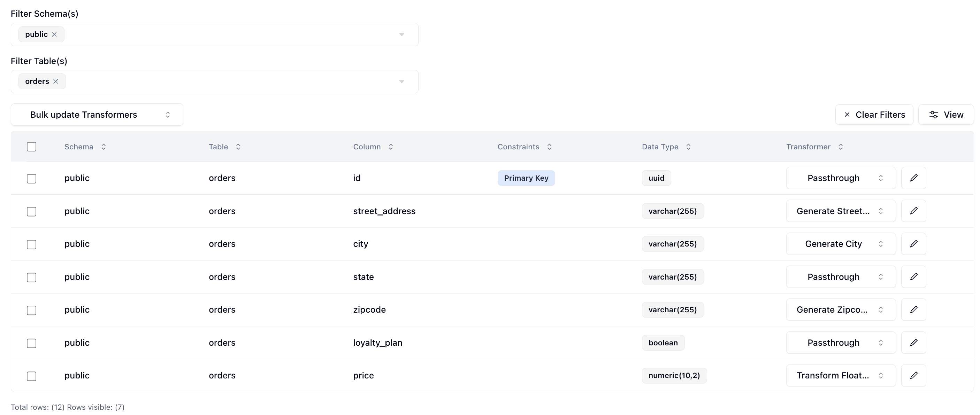The width and height of the screenshot is (980, 415).
Task: Check the id row checkbox
Action: coord(32,178)
